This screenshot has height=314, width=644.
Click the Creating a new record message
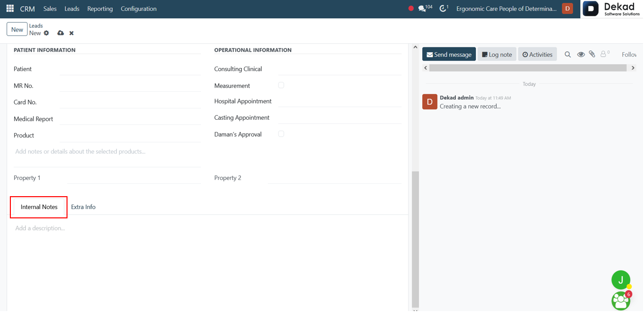[x=470, y=106]
